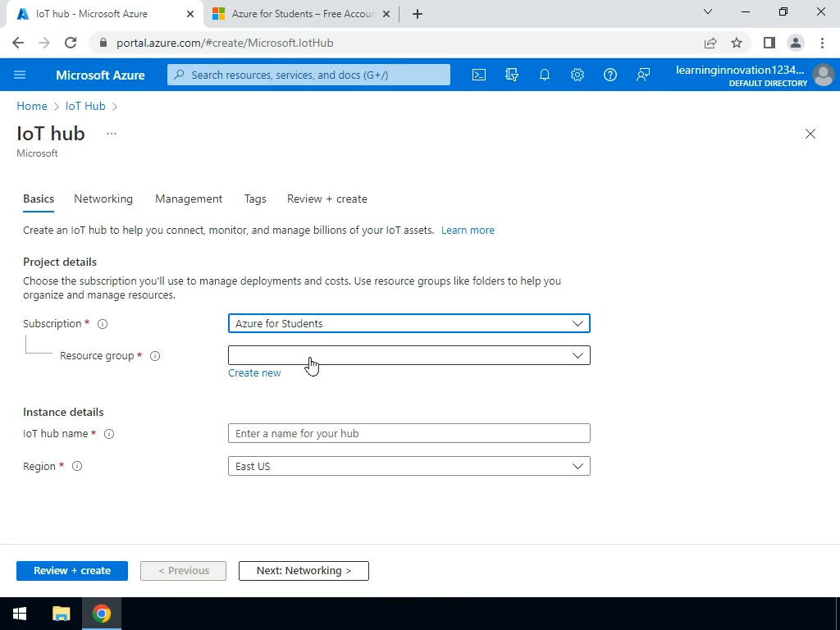The image size is (840, 630).
Task: Click the Create new resource group link
Action: tap(254, 373)
